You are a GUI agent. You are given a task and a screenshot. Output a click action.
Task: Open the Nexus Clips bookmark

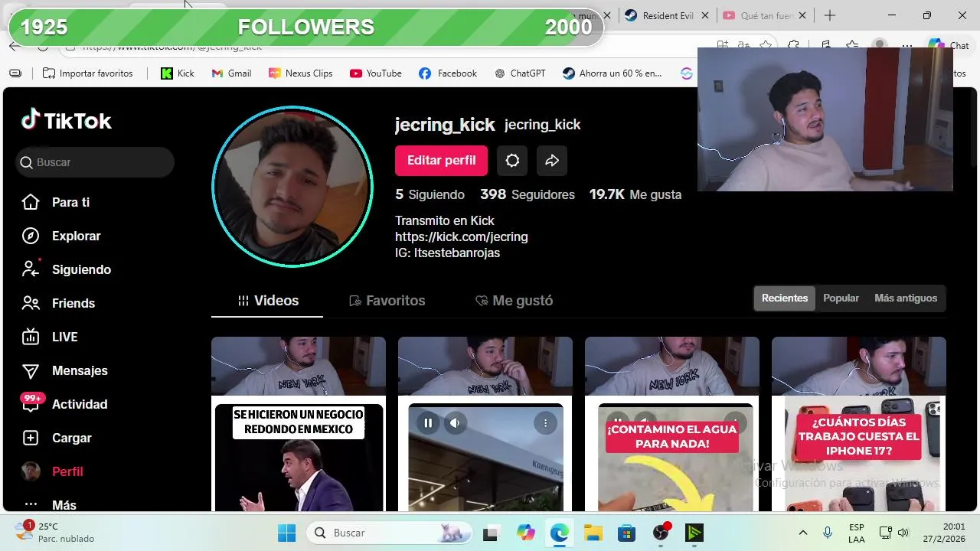tap(300, 73)
